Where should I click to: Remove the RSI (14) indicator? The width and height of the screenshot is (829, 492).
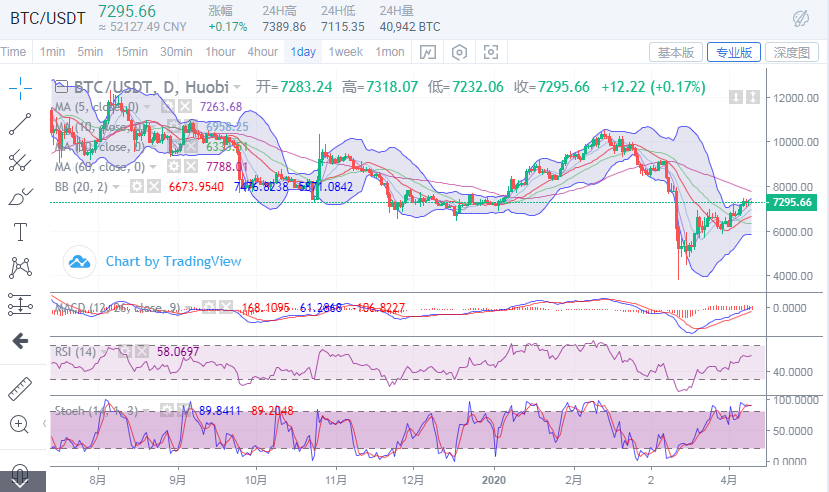pos(141,351)
